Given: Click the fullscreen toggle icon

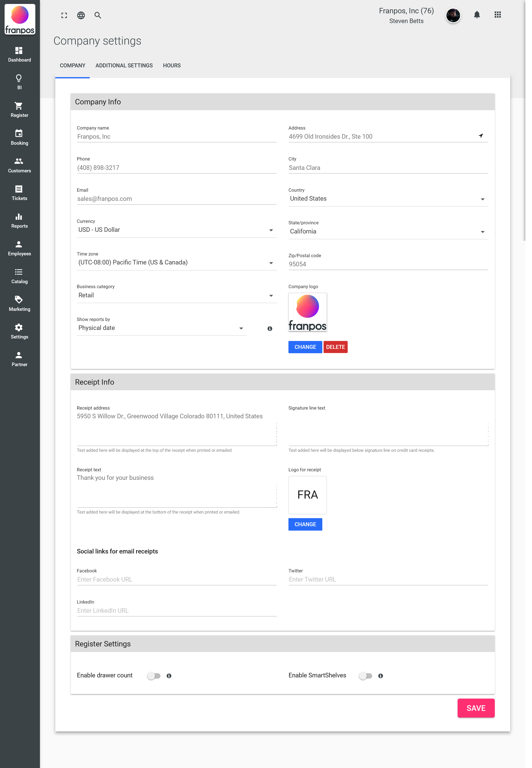Looking at the screenshot, I should tap(64, 15).
